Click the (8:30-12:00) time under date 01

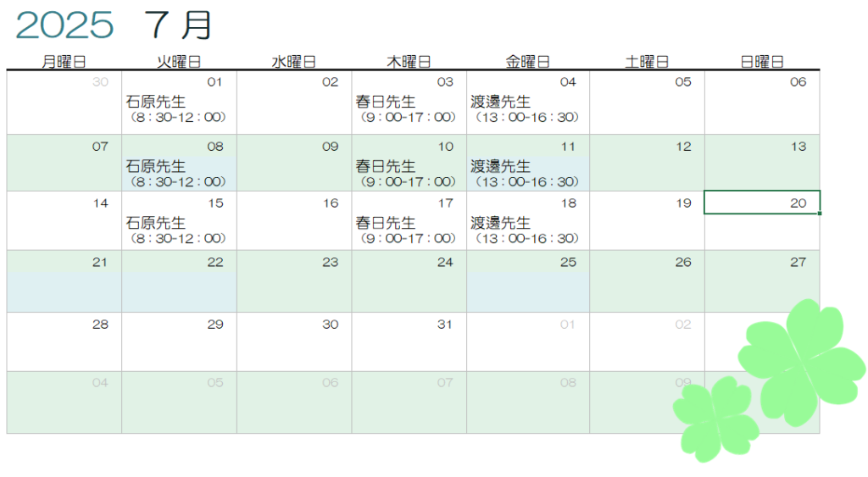pyautogui.click(x=178, y=117)
